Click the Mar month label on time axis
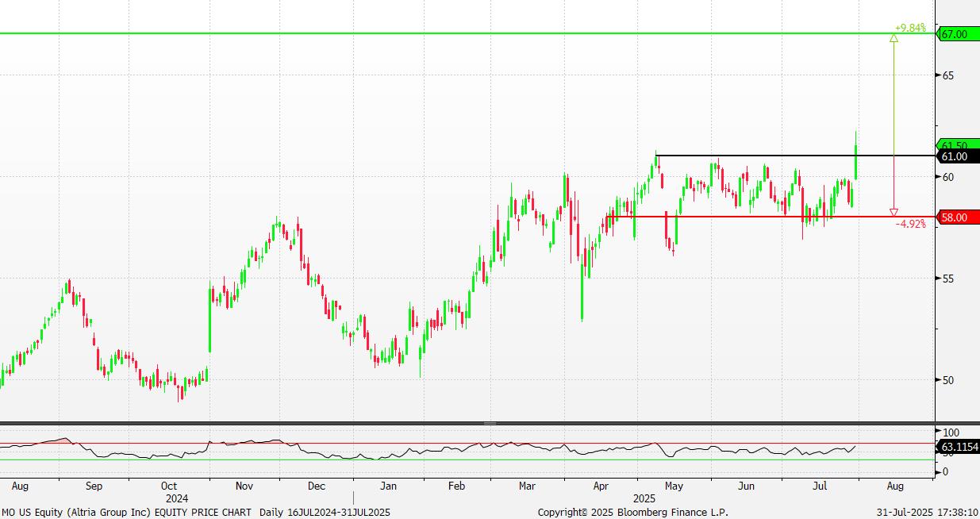 tap(527, 486)
